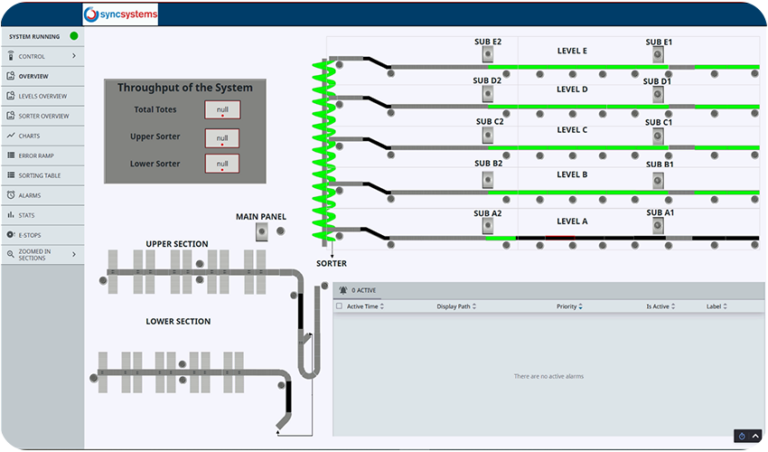768x452 pixels.
Task: Click the Upper Sorter value field
Action: (222, 138)
